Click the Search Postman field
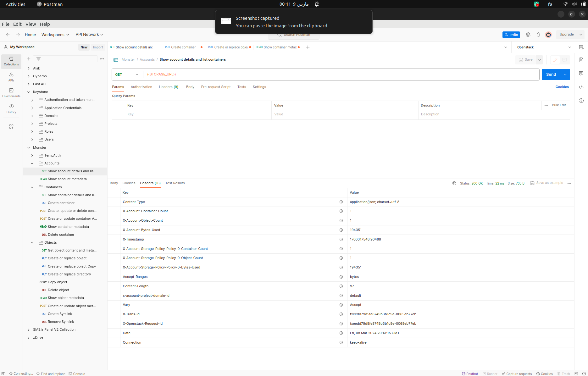 pos(294,35)
